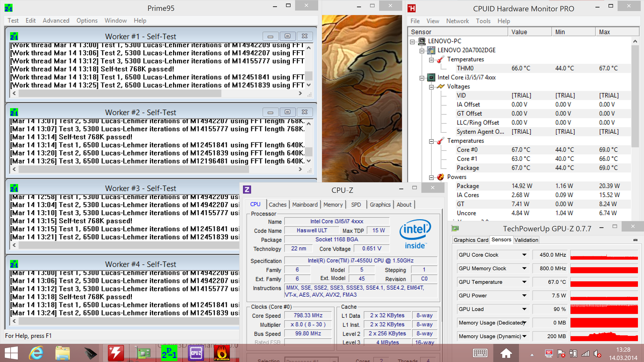Open the Tools menu in Hardware Monitor
644x362 pixels.
[x=483, y=21]
